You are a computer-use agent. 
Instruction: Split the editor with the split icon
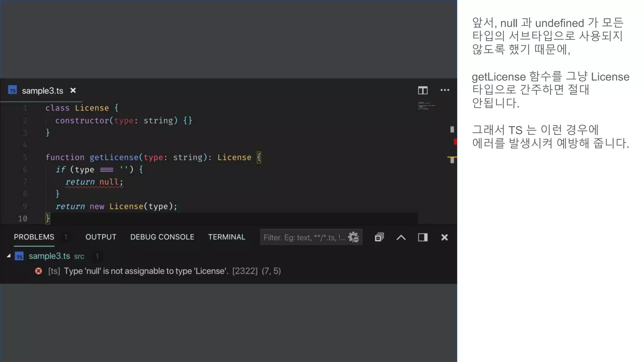423,90
